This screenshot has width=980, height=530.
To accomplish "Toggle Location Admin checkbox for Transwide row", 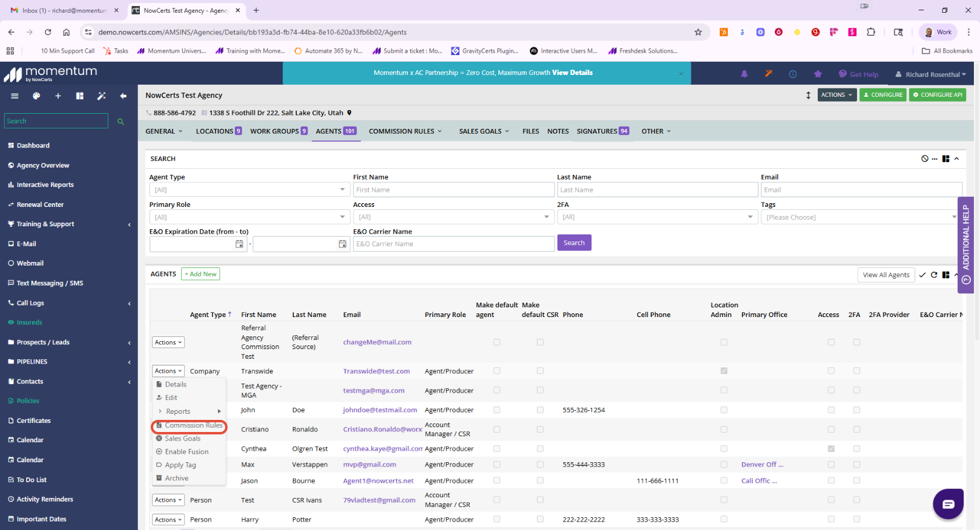I will coord(724,371).
